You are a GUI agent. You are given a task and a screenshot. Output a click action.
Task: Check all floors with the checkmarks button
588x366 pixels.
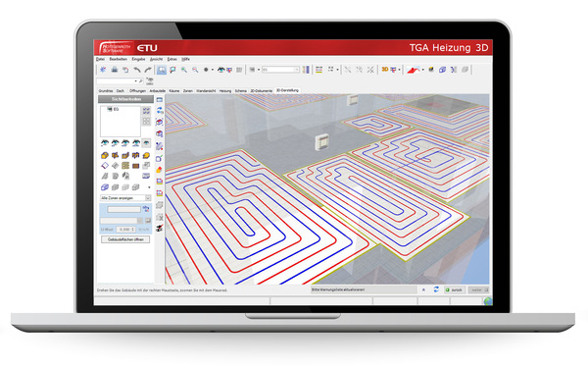(x=146, y=111)
